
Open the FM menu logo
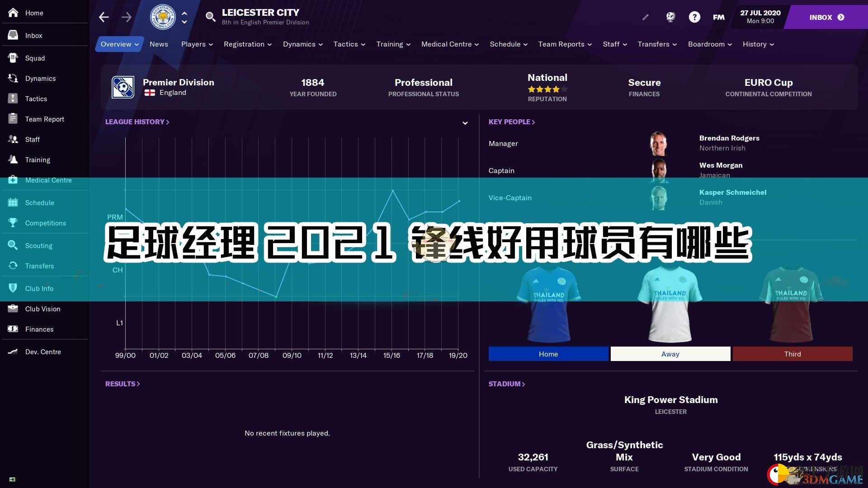[x=719, y=17]
